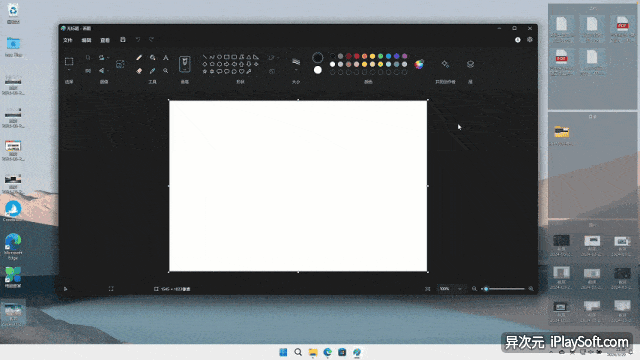
Task: Choose the red color swatch
Action: point(356,56)
